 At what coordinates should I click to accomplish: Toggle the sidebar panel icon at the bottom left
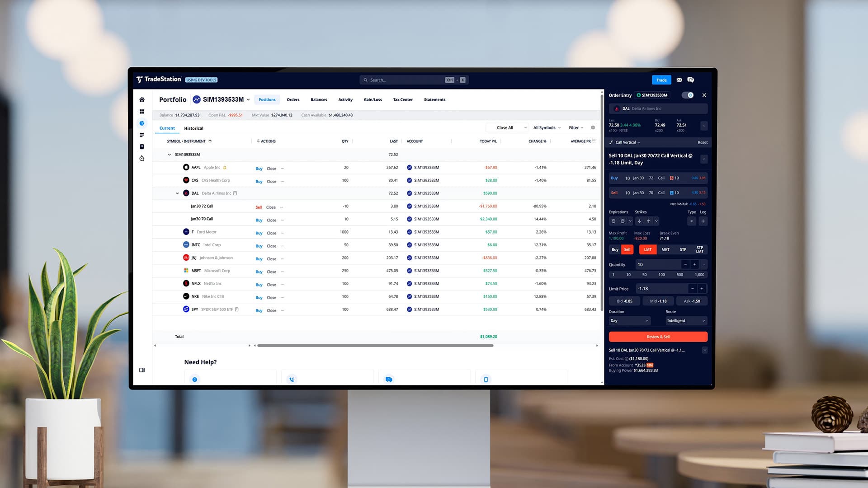(x=142, y=370)
